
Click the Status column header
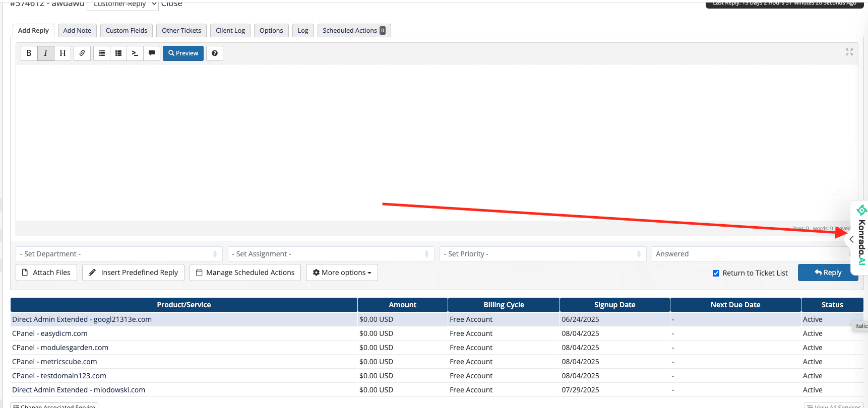tap(832, 305)
